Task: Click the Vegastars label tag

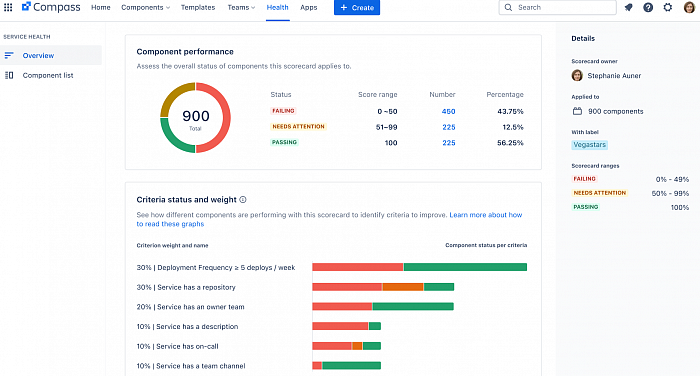Action: (x=590, y=145)
